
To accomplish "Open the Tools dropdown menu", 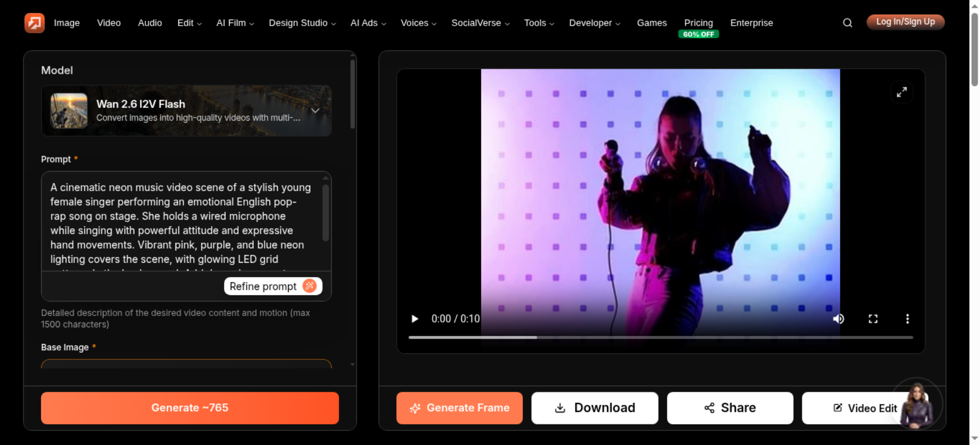I will coord(539,23).
